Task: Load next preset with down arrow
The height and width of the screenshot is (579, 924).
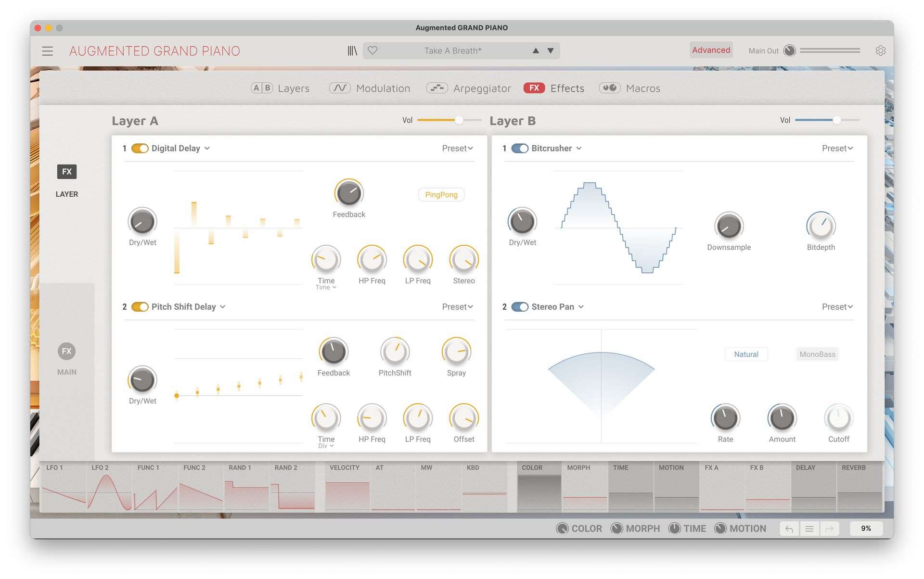Action: point(551,50)
